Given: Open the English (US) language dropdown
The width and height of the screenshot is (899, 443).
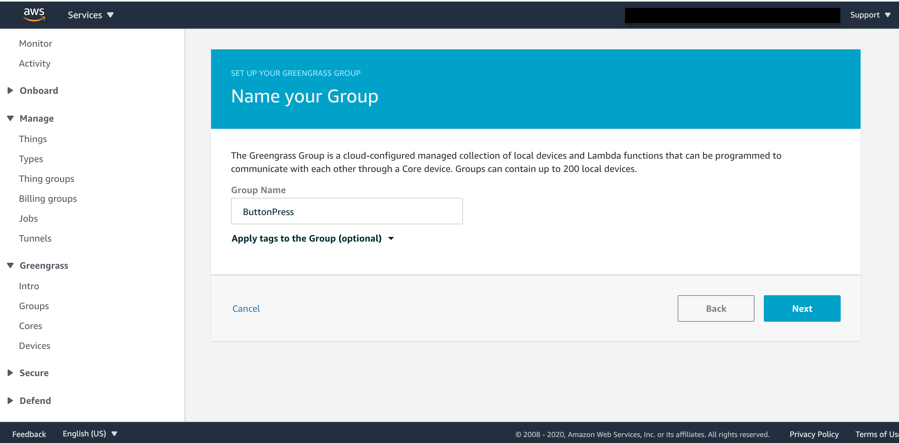Looking at the screenshot, I should click(90, 434).
